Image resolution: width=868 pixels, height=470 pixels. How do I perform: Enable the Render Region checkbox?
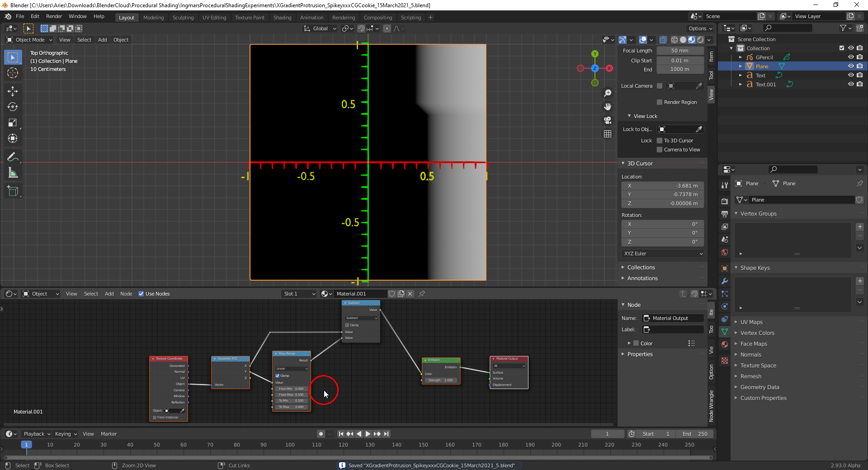(660, 102)
